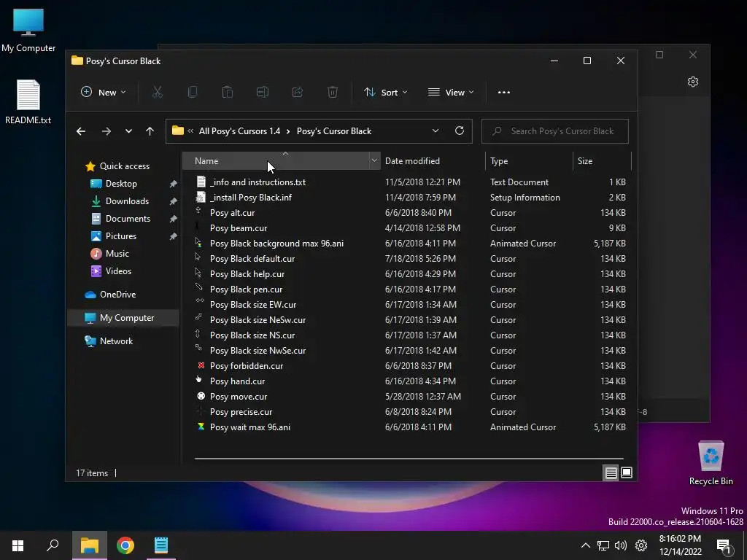Click the Paste clipboard icon

(x=228, y=93)
